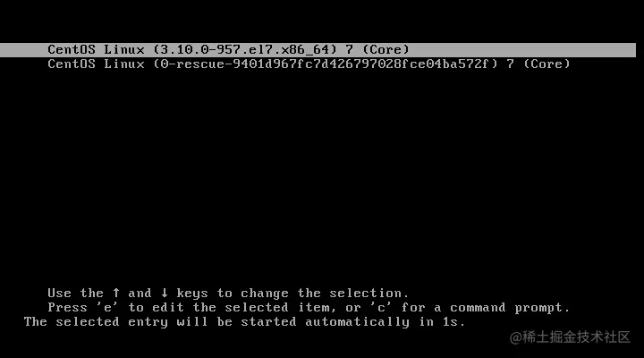This screenshot has height=358, width=644.
Task: Click the kernel version 3.10.0-957.el7.x86_64 text
Action: click(x=245, y=50)
